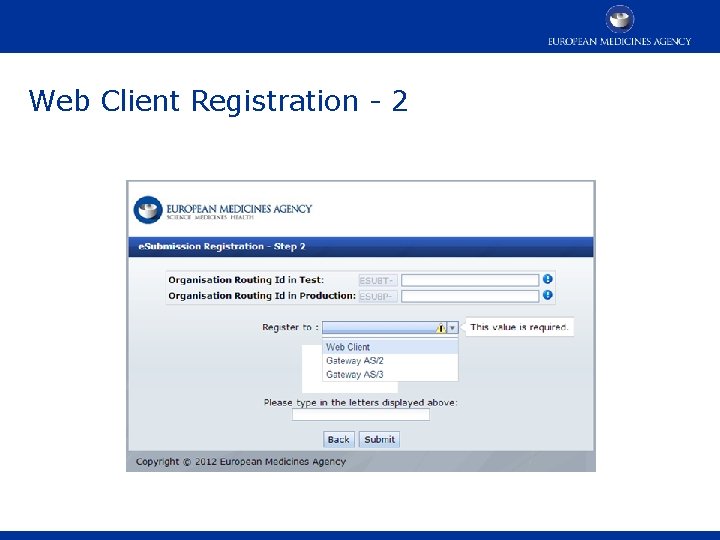
Task: Click the 'This value is required.' tooltip
Action: click(x=519, y=327)
